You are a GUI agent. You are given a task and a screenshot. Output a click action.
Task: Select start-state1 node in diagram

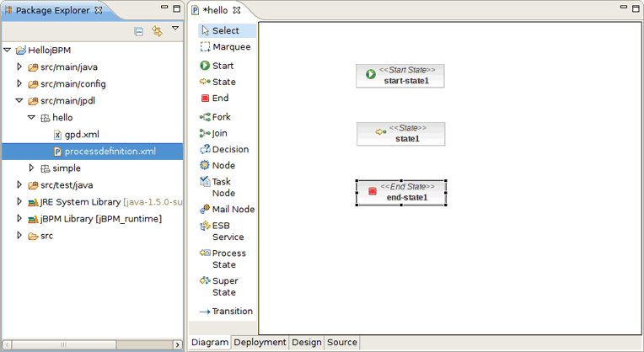400,76
